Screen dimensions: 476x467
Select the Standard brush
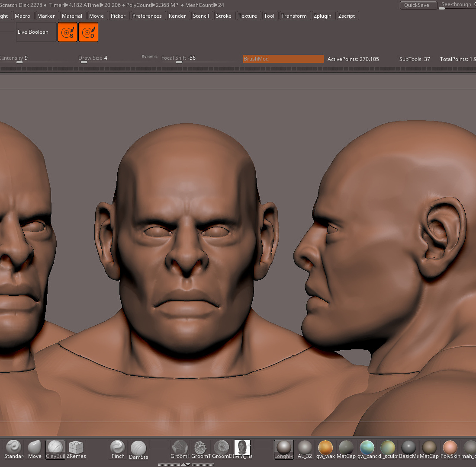[x=14, y=449]
